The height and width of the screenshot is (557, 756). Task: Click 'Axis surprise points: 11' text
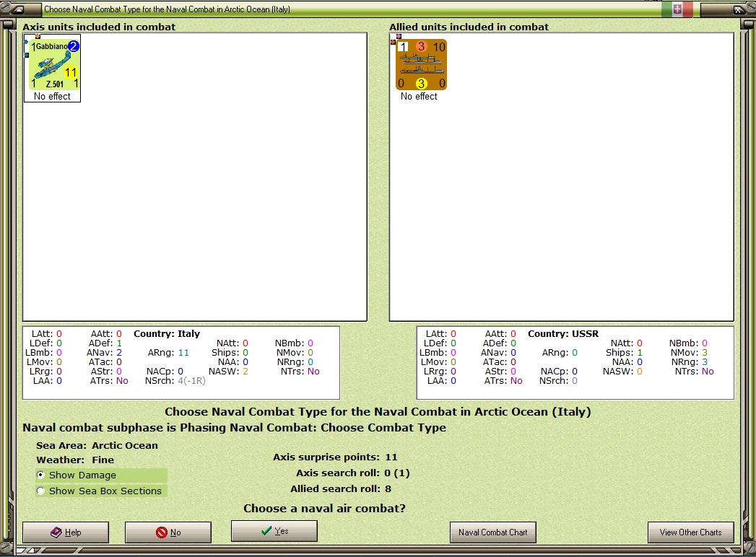(x=335, y=457)
